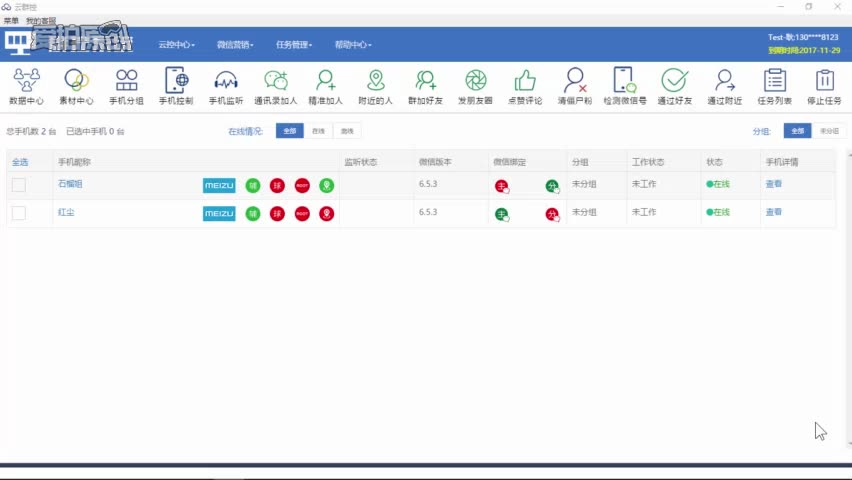Filter groups by 未分组 button
The height and width of the screenshot is (480, 852).
(829, 131)
